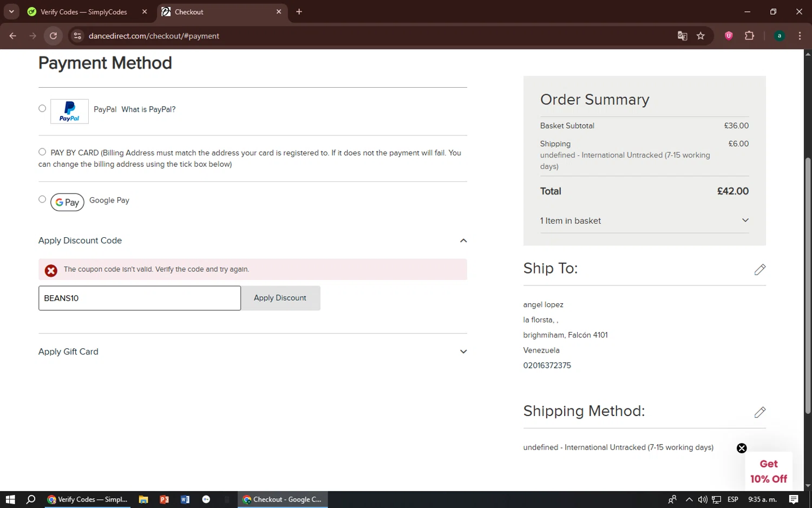Click the Google Pay logo badge
Viewport: 812px width, 508px height.
pos(67,202)
